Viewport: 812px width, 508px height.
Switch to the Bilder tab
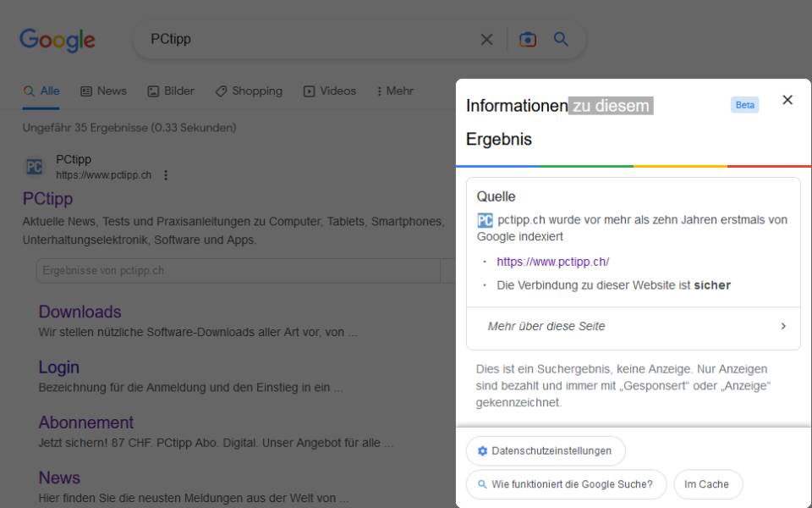(x=172, y=91)
